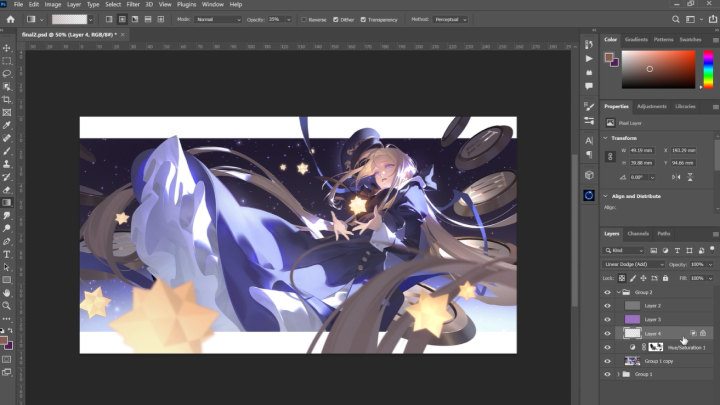Open the Linear Dodge (Add) blend mode dropdown
This screenshot has height=405, width=720.
(633, 264)
